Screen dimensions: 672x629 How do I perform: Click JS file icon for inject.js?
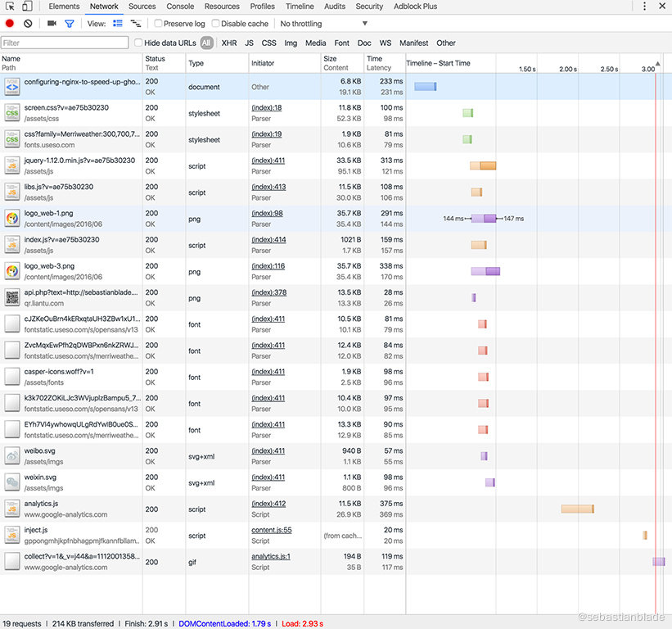pos(12,535)
